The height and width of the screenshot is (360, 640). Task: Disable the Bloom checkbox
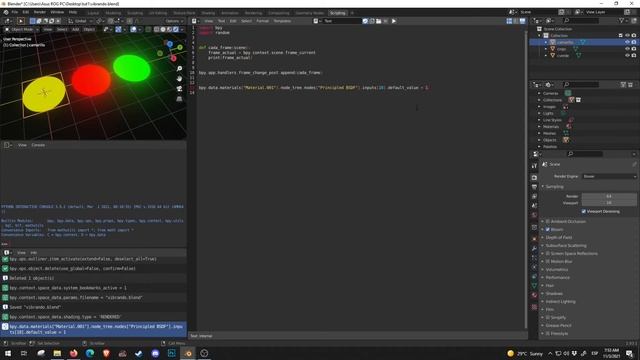coord(548,229)
